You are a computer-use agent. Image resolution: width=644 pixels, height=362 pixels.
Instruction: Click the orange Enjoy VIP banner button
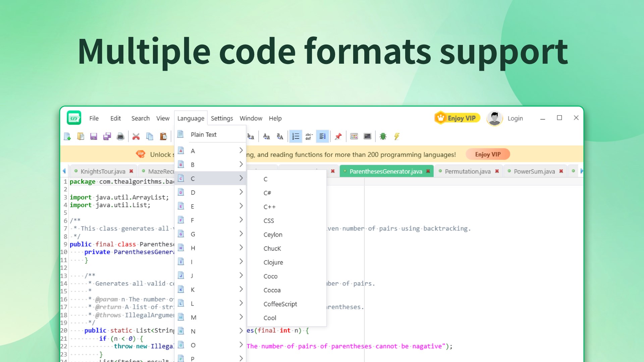click(x=488, y=155)
